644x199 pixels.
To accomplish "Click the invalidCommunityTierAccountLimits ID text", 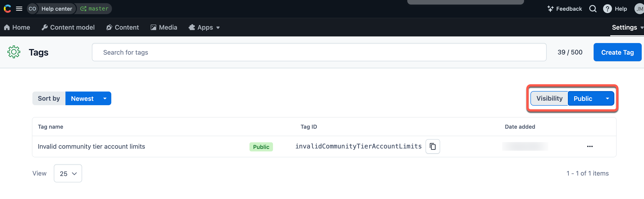I will click(x=358, y=146).
